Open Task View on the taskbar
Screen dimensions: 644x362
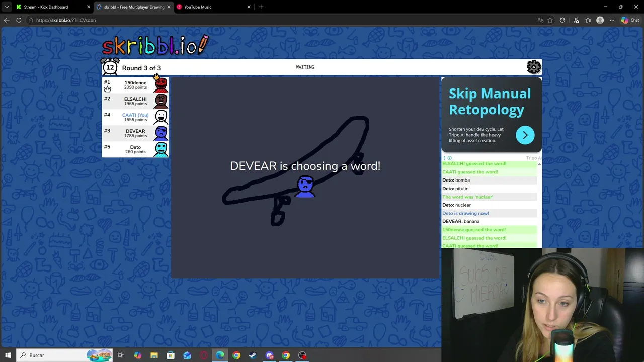[x=121, y=355]
